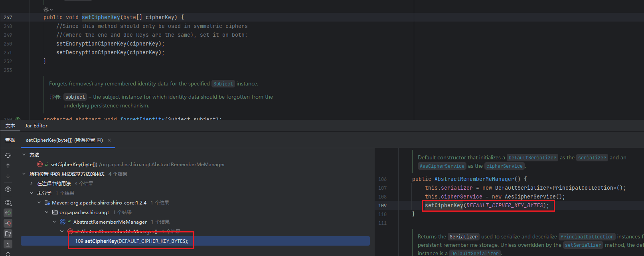Expand the 在注释中的用法 results group
The width and height of the screenshot is (644, 256).
pyautogui.click(x=32, y=184)
